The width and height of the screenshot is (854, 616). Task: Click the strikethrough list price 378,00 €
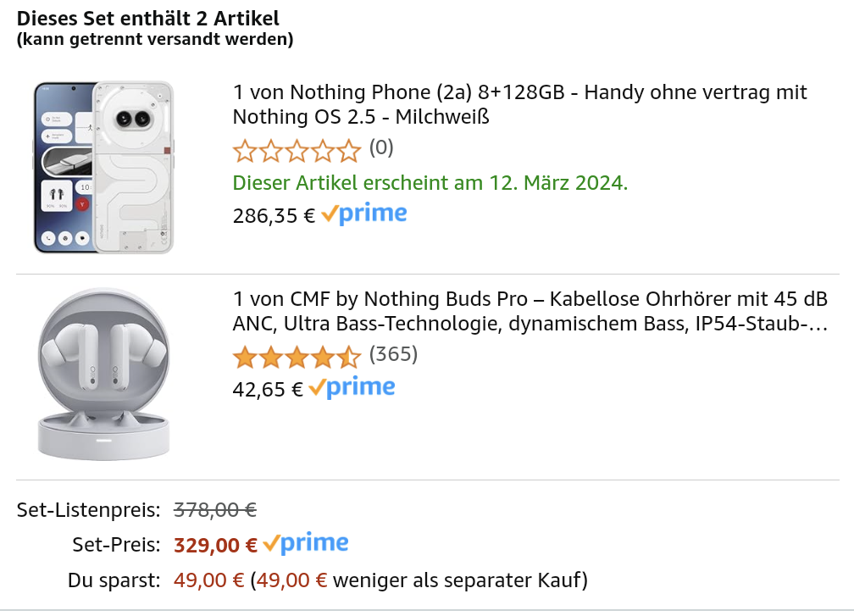(x=214, y=510)
